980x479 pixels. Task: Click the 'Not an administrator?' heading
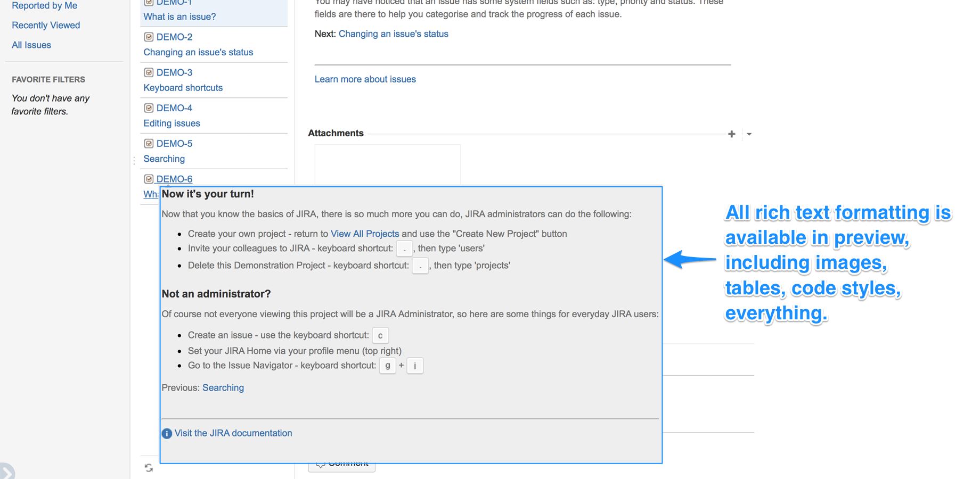[x=216, y=294]
